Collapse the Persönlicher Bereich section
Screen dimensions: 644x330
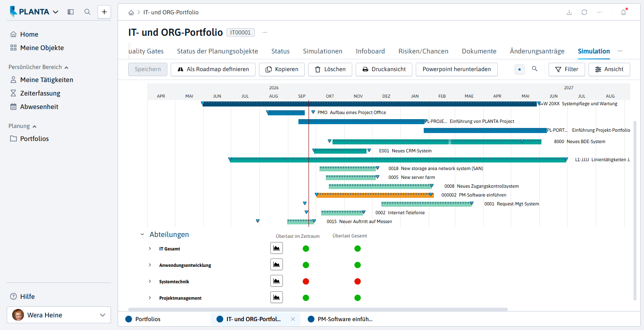pyautogui.click(x=66, y=67)
